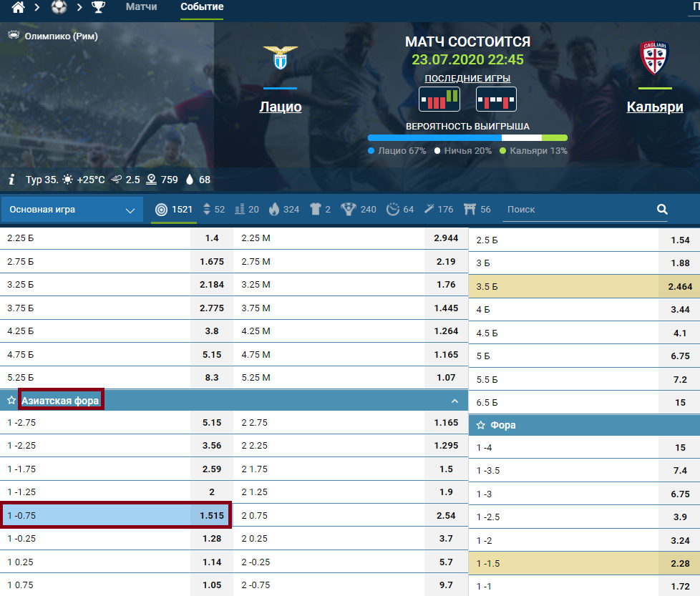Click the magnifier search icon
Screen dimensions: 700x596
pyautogui.click(x=662, y=210)
